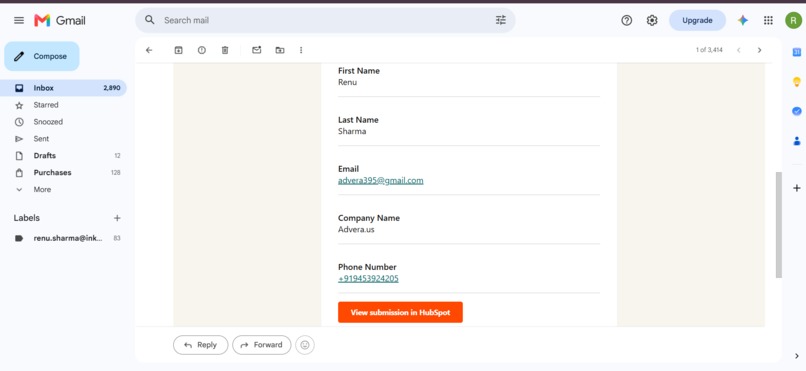Open Settings gear icon
Screen dimensions: 806x371
pos(652,21)
